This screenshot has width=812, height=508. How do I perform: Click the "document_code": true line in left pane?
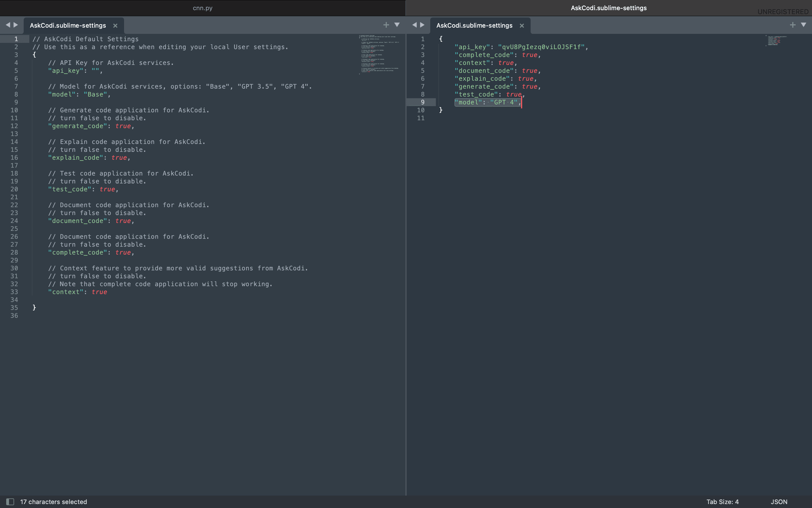coord(91,221)
